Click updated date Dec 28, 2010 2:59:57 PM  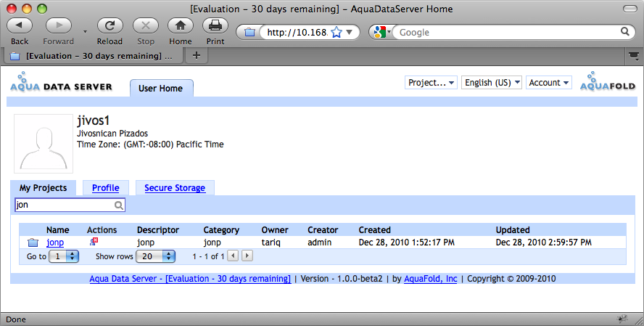pyautogui.click(x=544, y=243)
